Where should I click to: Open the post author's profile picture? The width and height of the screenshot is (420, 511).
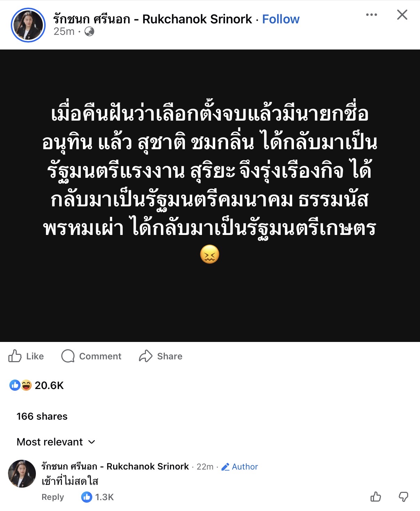28,25
